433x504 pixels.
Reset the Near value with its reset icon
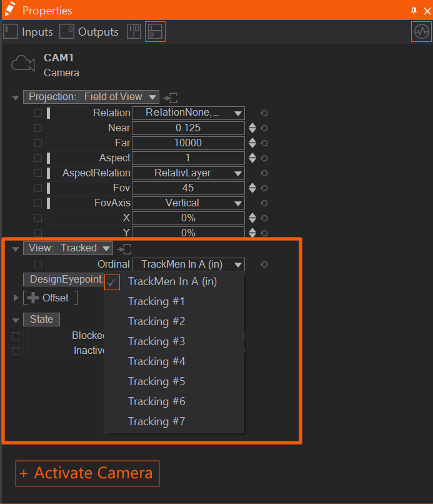click(x=264, y=128)
